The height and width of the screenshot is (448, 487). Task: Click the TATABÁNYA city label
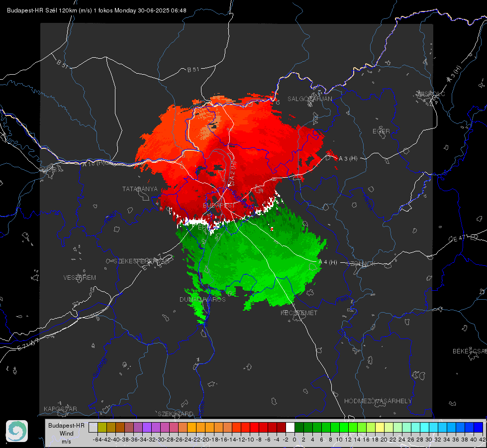tap(140, 189)
